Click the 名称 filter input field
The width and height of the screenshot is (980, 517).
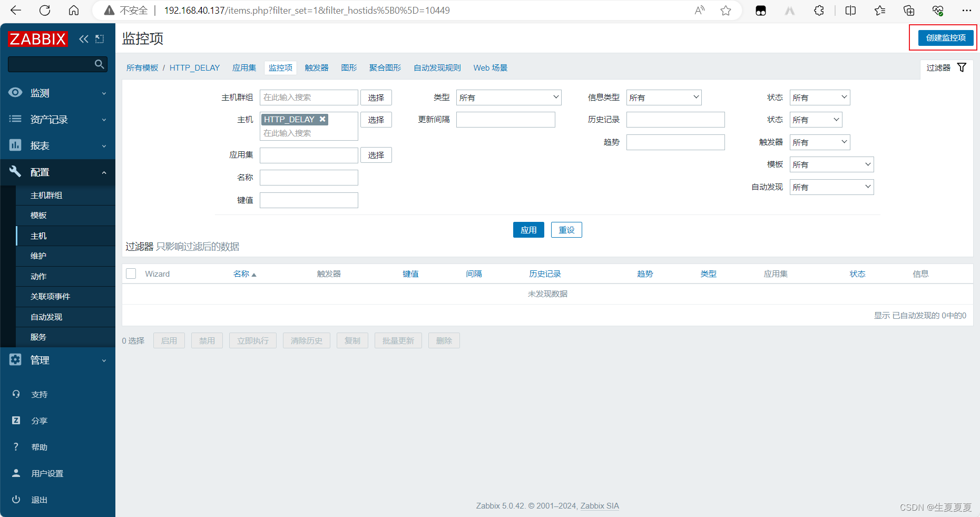[x=309, y=178]
